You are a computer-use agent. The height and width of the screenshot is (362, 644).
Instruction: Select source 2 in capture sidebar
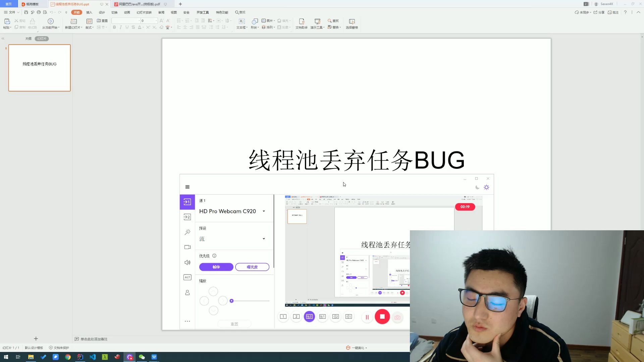[x=187, y=217]
